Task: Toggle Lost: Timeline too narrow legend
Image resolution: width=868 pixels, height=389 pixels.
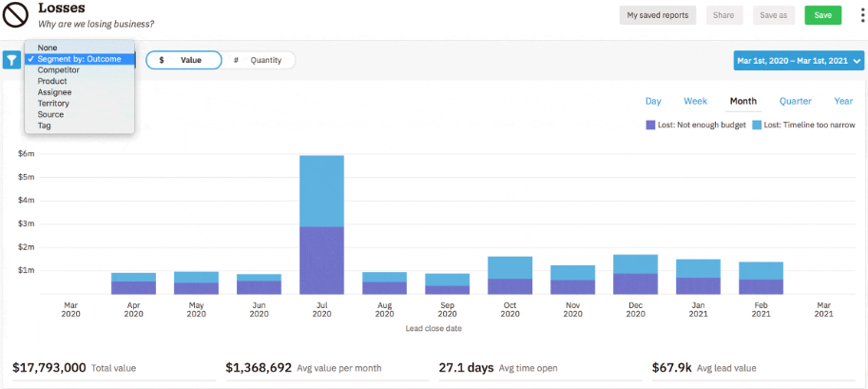Action: click(x=802, y=125)
